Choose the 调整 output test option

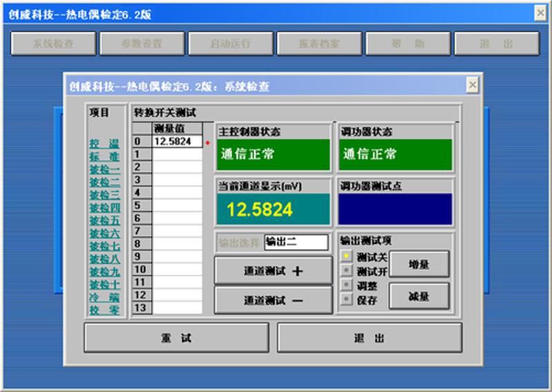[348, 284]
